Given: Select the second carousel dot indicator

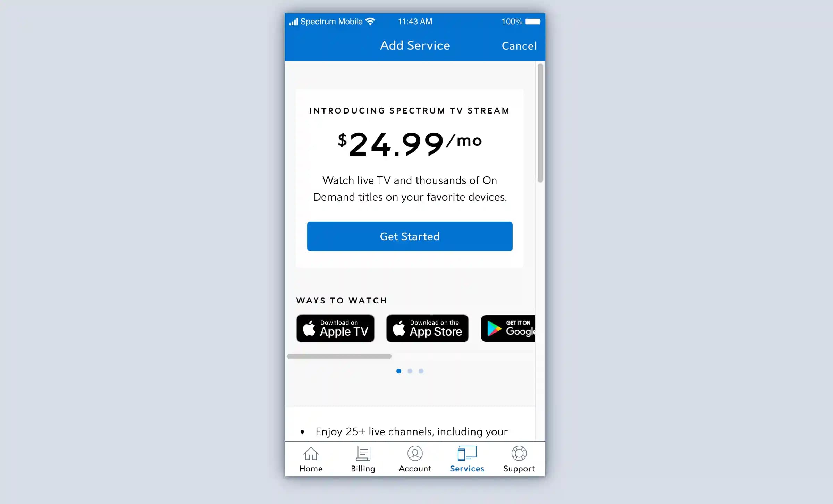Looking at the screenshot, I should coord(409,371).
